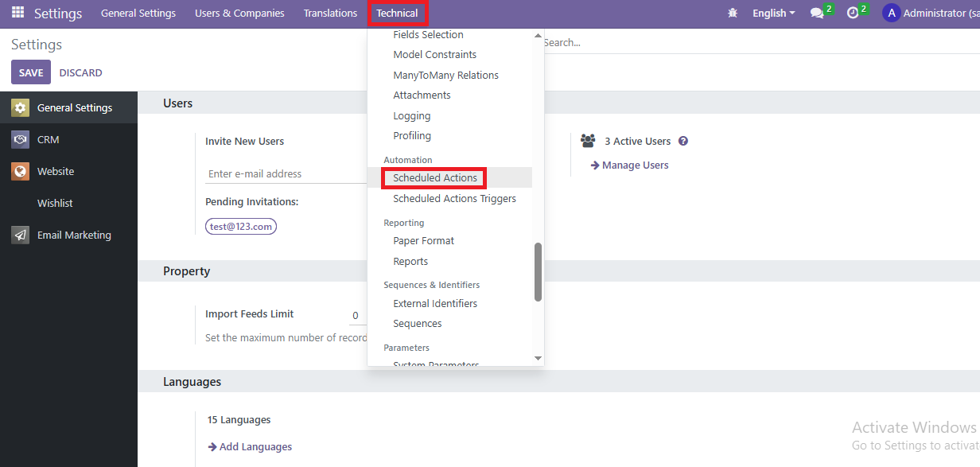Open Website globe icon in sidebar
This screenshot has height=467, width=980.
[21, 172]
